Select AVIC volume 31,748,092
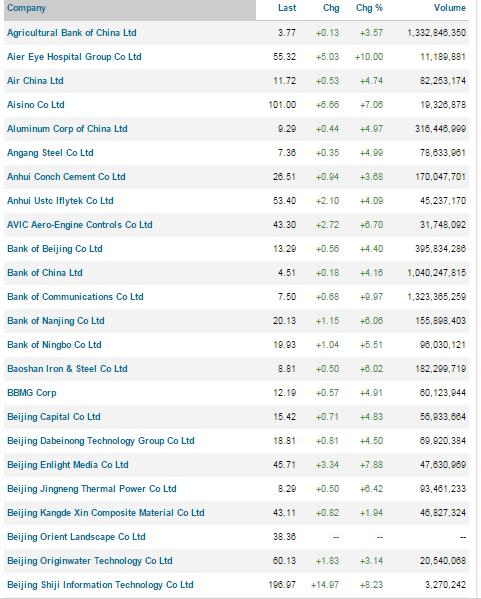 click(443, 225)
